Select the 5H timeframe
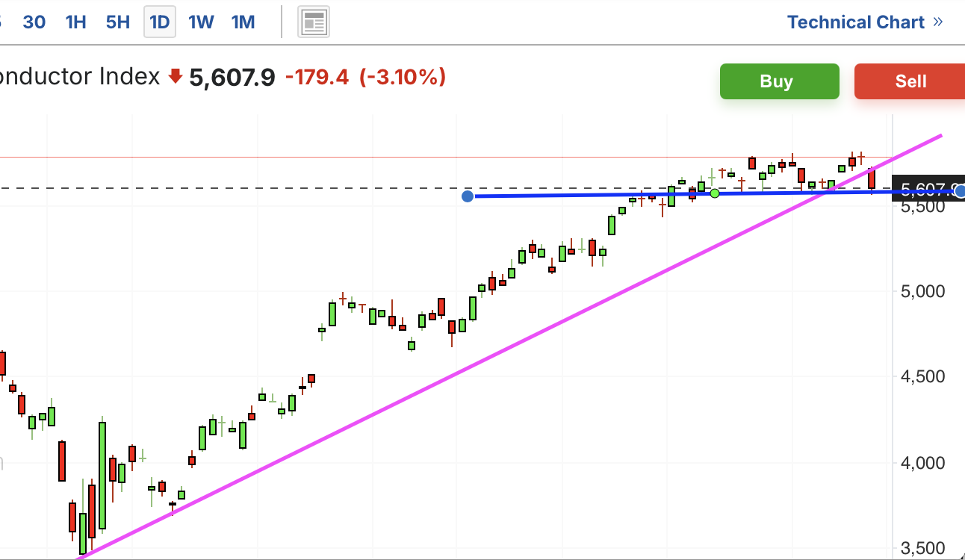 tap(118, 22)
